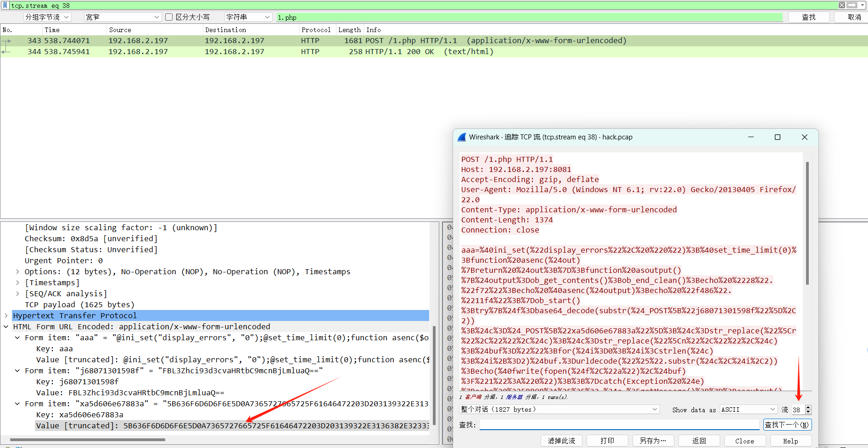The height and width of the screenshot is (448, 868).
Task: Click the 查找下一个(N) button
Action: click(788, 425)
